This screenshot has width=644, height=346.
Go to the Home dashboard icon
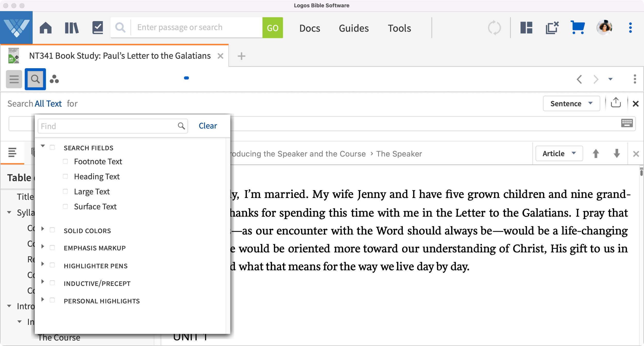pos(46,28)
